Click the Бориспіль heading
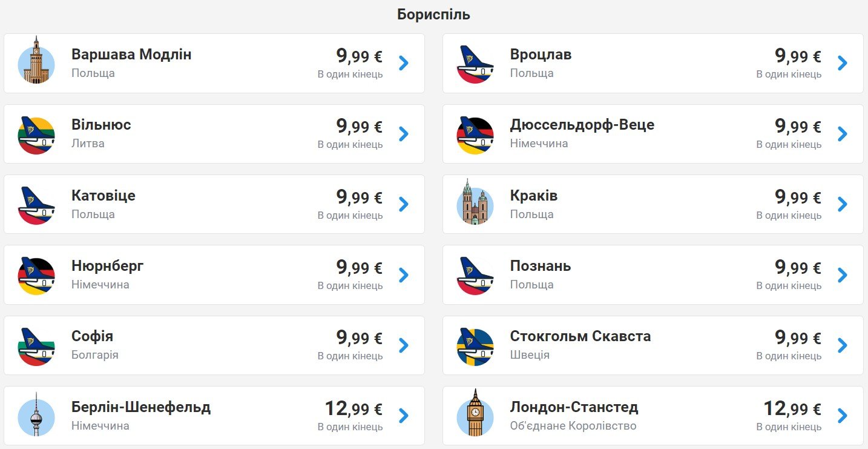The height and width of the screenshot is (449, 868). [433, 15]
